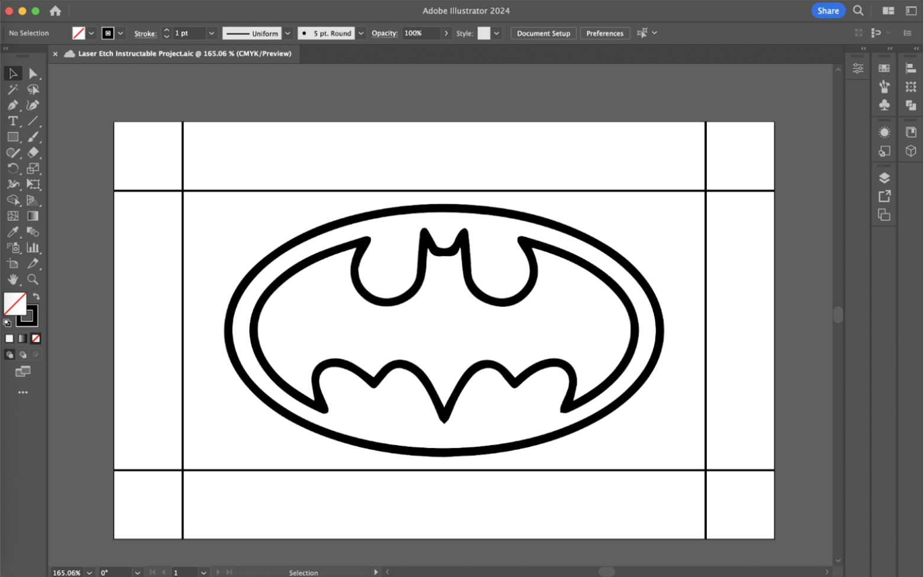This screenshot has width=924, height=577.
Task: Open the Pathfinder panel
Action: (x=911, y=105)
